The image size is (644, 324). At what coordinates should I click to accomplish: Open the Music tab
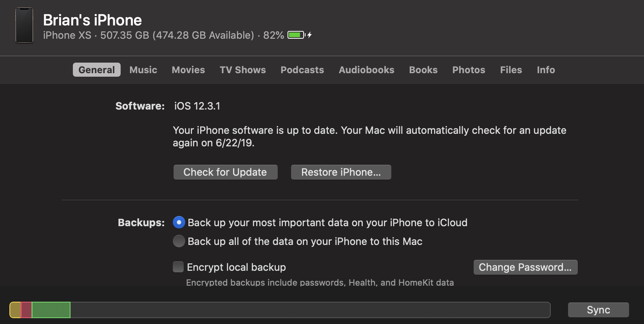(x=143, y=70)
